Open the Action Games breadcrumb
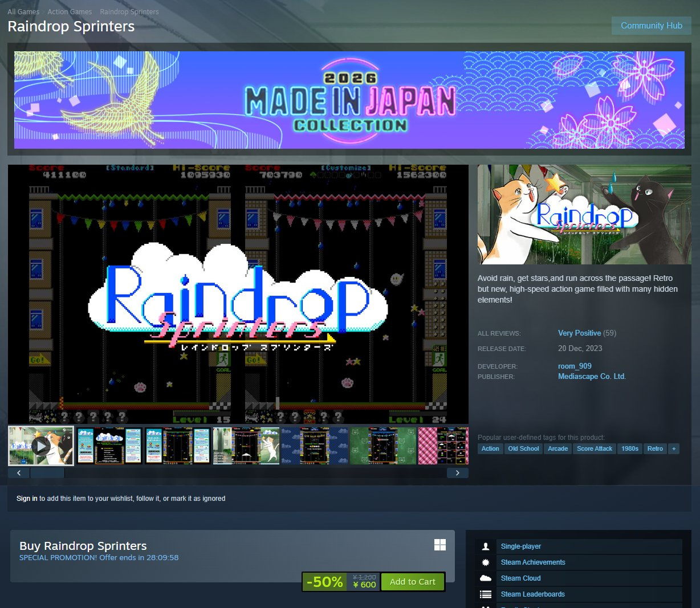The height and width of the screenshot is (608, 700). click(70, 11)
